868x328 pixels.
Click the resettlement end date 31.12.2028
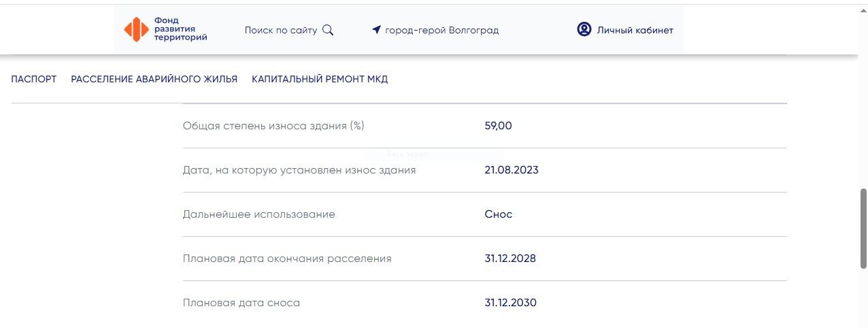510,259
